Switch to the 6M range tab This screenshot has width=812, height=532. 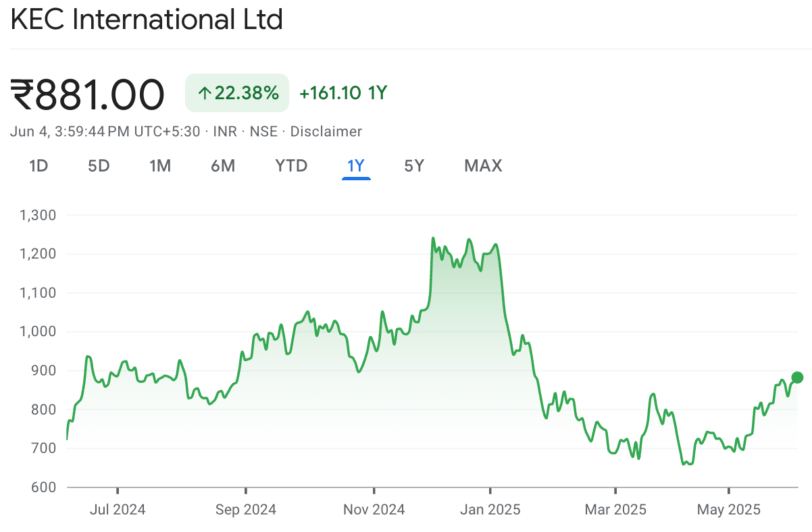[223, 166]
